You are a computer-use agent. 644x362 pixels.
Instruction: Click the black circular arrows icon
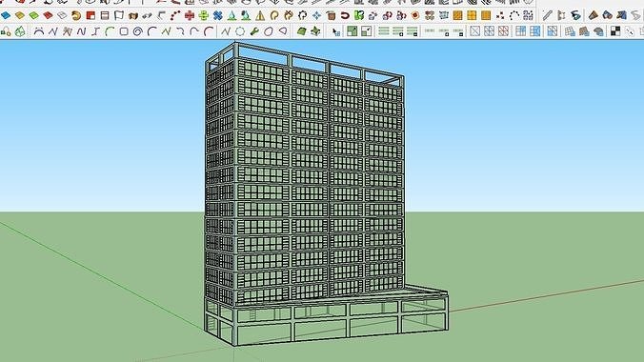303,15
